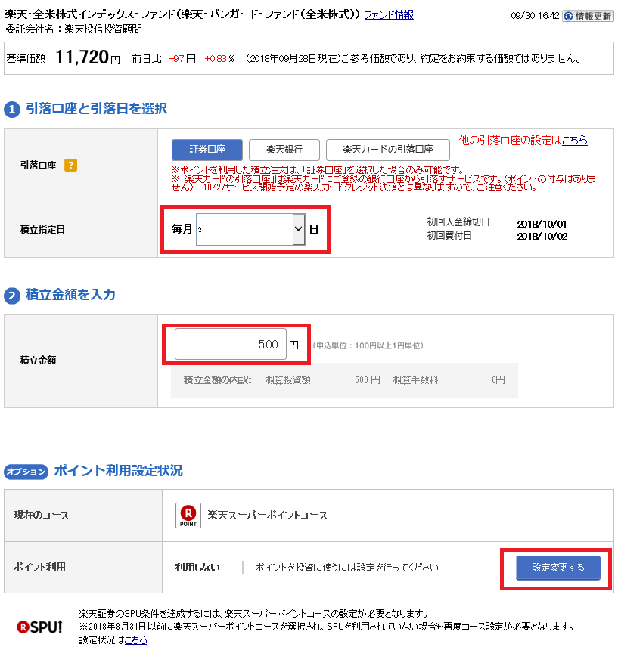Click the 楽天スーパーポイントコース text

[x=268, y=515]
